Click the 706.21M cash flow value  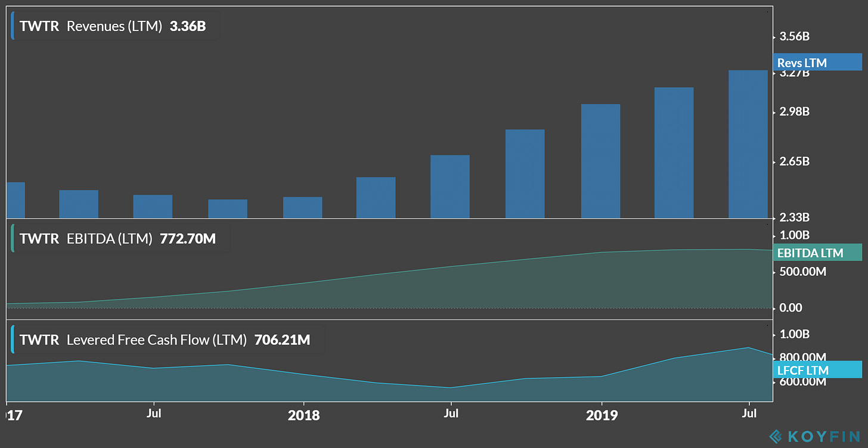click(282, 340)
